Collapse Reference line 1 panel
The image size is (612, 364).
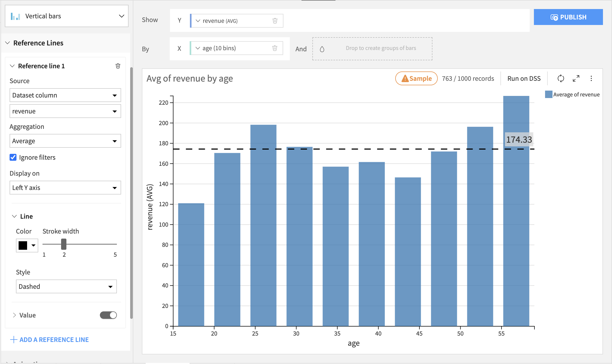coord(12,66)
